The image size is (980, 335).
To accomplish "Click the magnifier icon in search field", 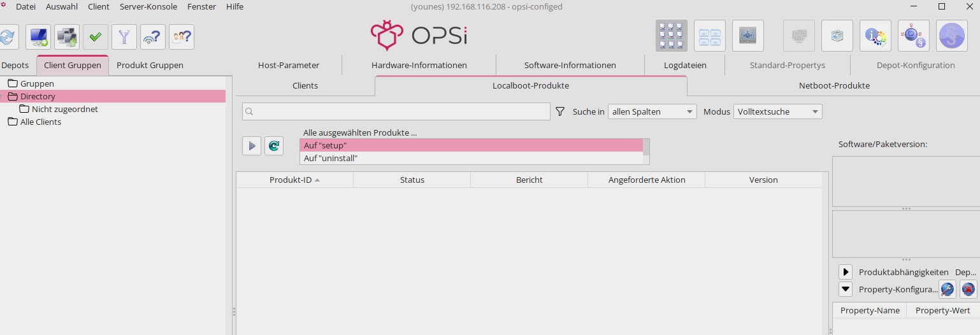I will 250,111.
